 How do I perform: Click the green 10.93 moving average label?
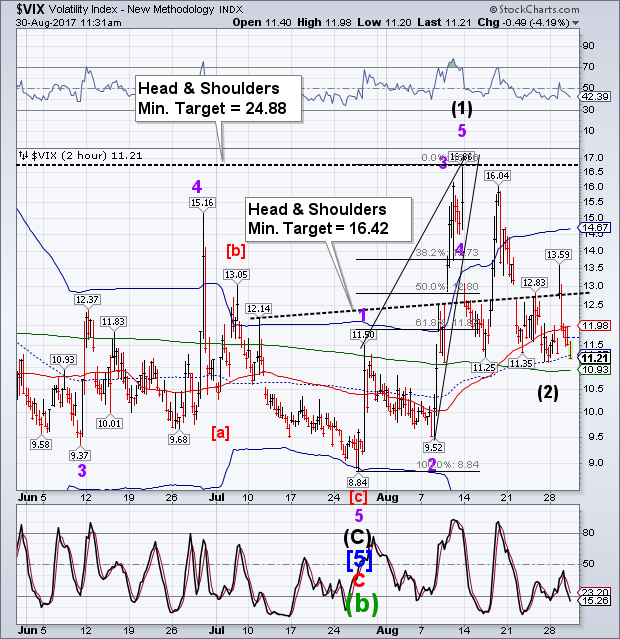[596, 370]
